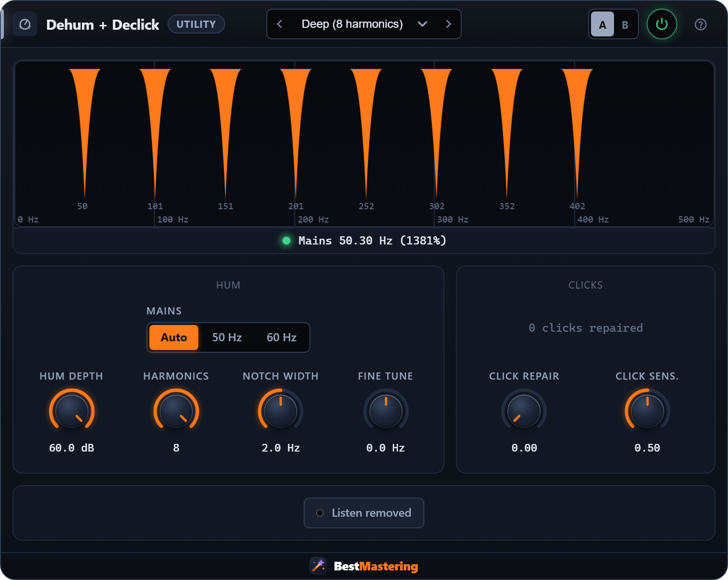The width and height of the screenshot is (728, 580).
Task: Click the 2.0 Hz notch width value
Action: pos(281,448)
